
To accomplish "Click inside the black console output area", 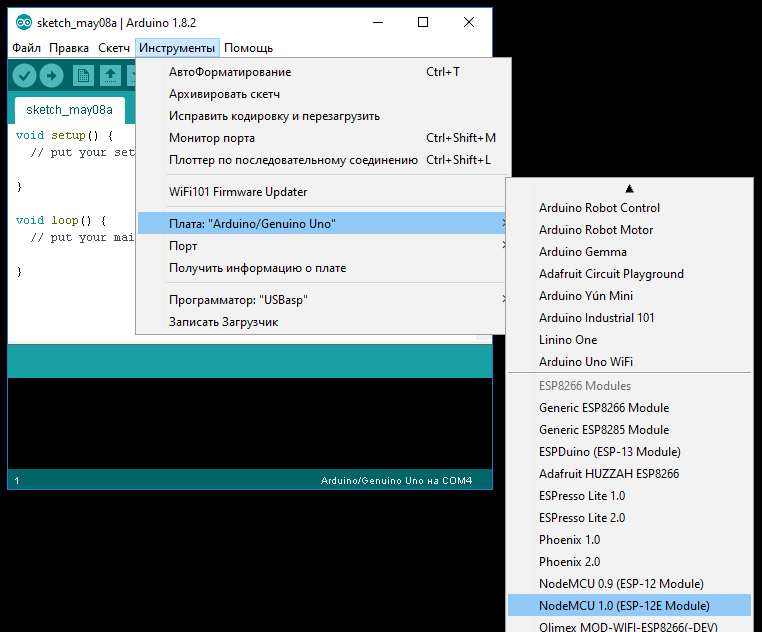I will click(x=250, y=423).
